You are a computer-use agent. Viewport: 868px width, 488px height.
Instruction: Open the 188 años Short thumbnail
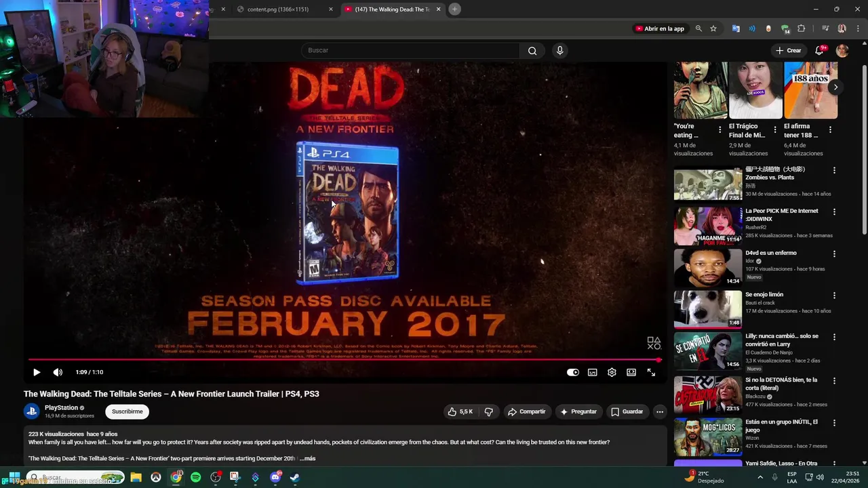(811, 90)
